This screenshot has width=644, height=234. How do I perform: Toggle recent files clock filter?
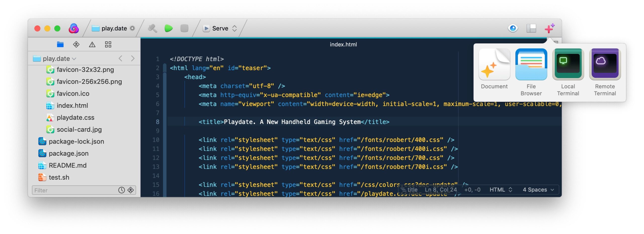point(122,190)
